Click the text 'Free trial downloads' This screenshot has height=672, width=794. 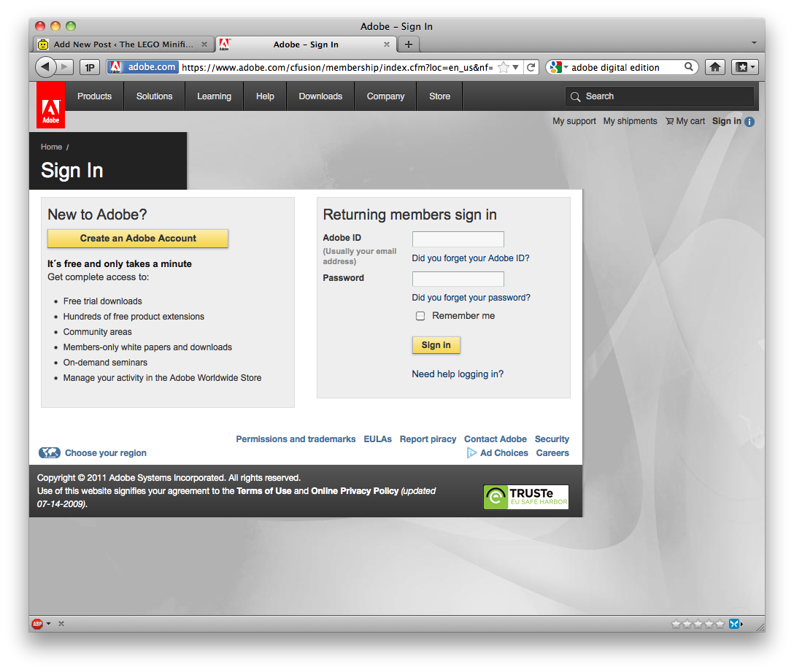click(x=103, y=301)
